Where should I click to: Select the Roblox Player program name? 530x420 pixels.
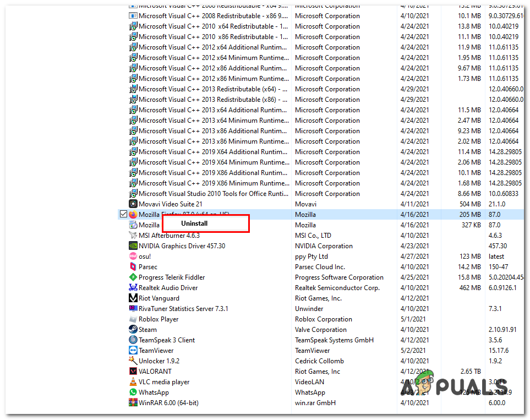click(x=159, y=319)
